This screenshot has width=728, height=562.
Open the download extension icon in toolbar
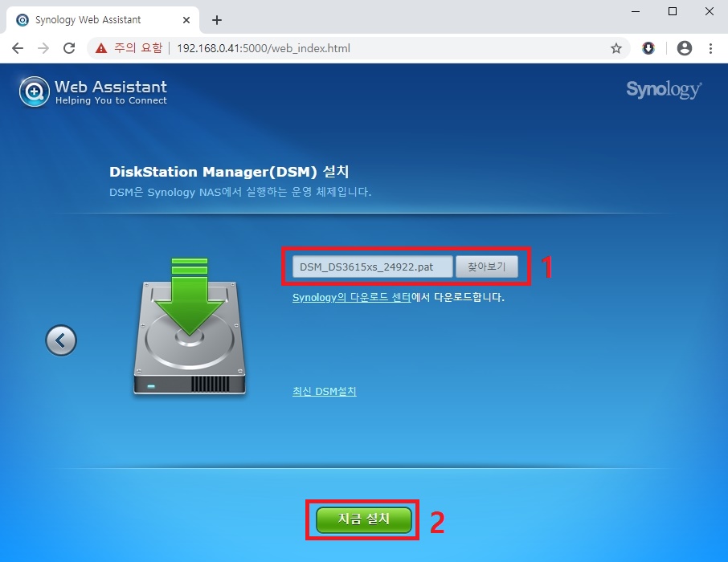(648, 48)
